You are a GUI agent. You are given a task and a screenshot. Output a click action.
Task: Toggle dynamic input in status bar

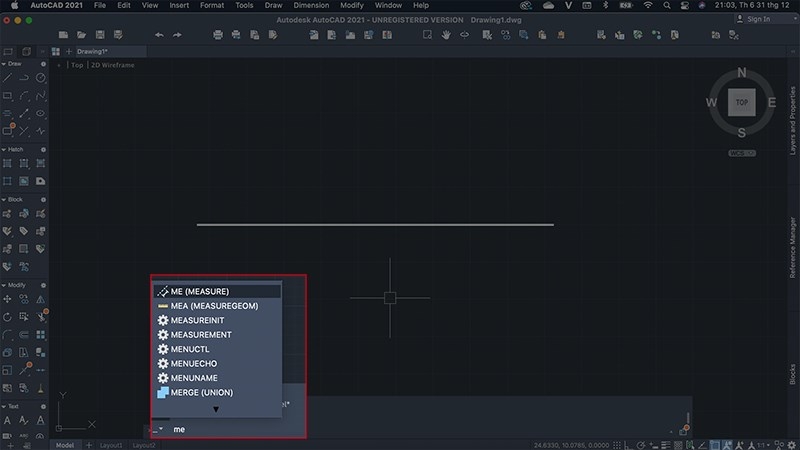coord(654,445)
